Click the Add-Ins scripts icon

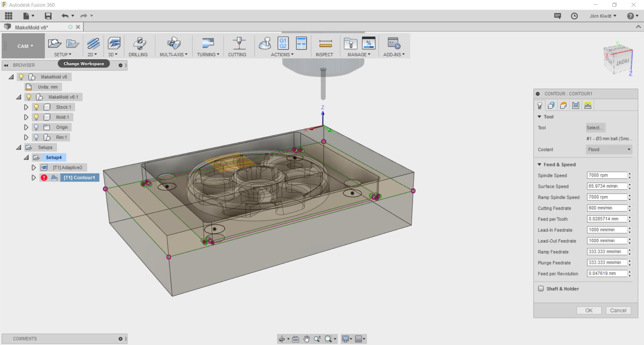(394, 43)
